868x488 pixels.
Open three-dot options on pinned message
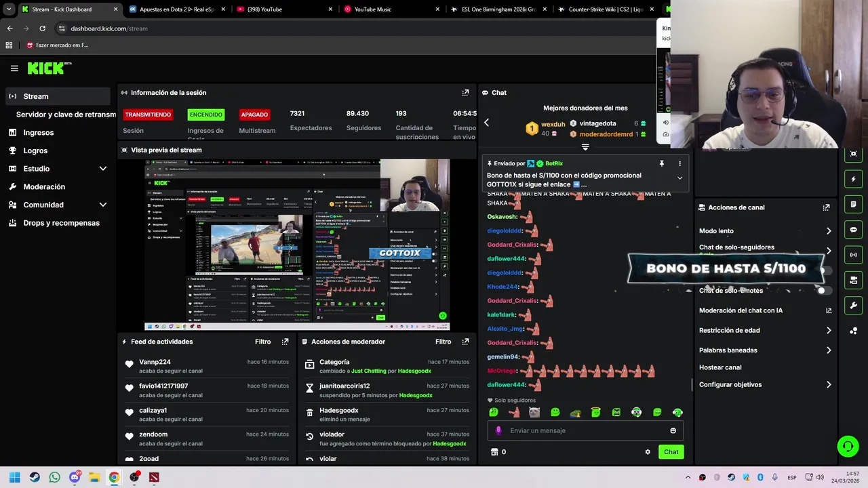click(679, 163)
